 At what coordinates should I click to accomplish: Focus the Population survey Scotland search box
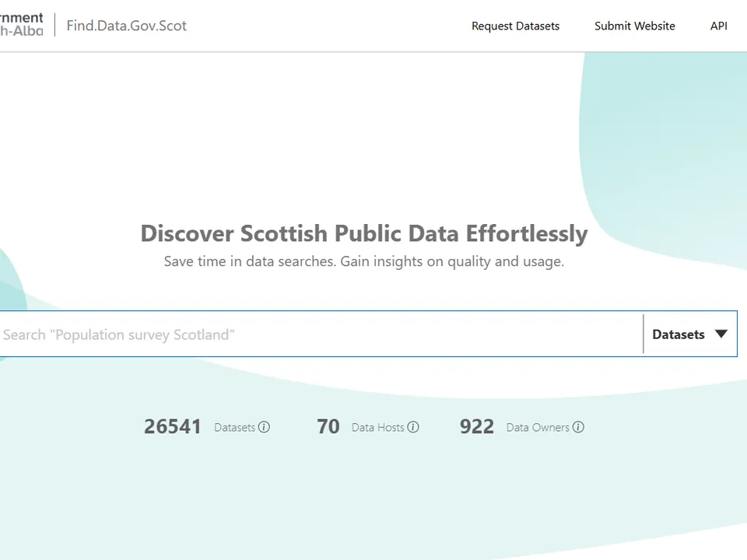pos(321,334)
